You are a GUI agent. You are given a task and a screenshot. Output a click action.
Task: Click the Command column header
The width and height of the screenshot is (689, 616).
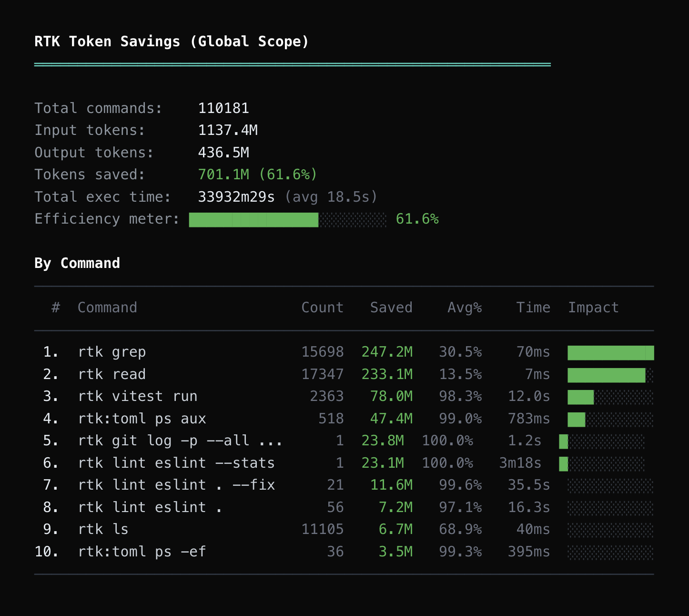[107, 308]
